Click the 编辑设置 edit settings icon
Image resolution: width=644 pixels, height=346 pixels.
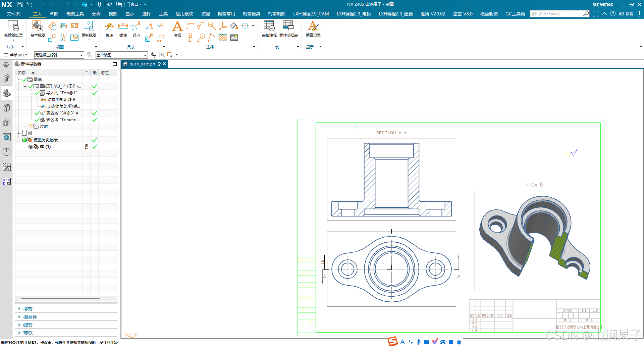(x=313, y=26)
